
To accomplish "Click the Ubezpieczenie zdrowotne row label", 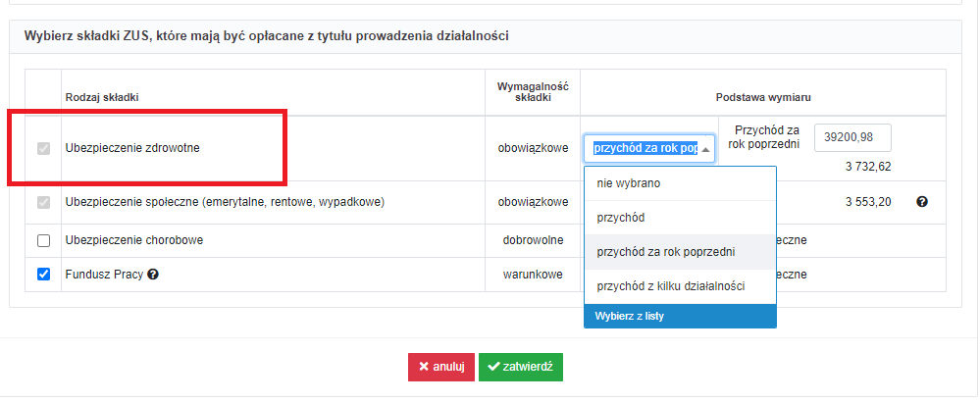I will click(132, 149).
